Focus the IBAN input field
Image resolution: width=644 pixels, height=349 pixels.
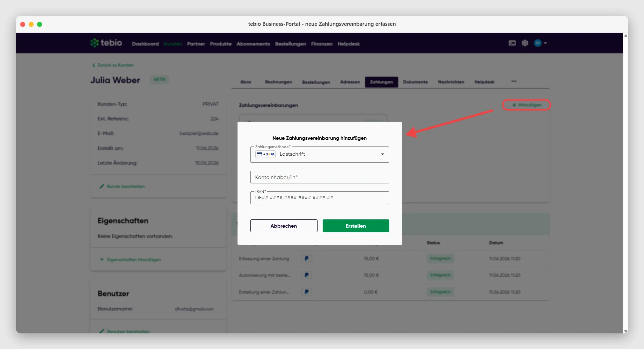point(319,198)
